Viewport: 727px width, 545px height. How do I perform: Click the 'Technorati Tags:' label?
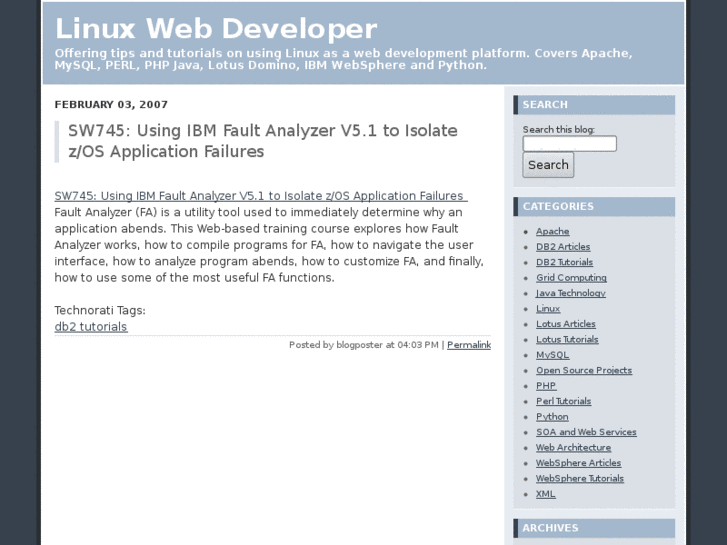pos(100,310)
